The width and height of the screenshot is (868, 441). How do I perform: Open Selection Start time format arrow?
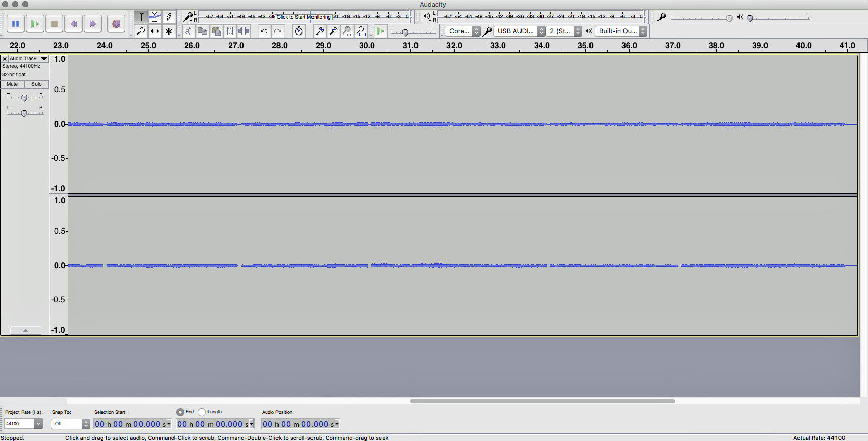(169, 424)
